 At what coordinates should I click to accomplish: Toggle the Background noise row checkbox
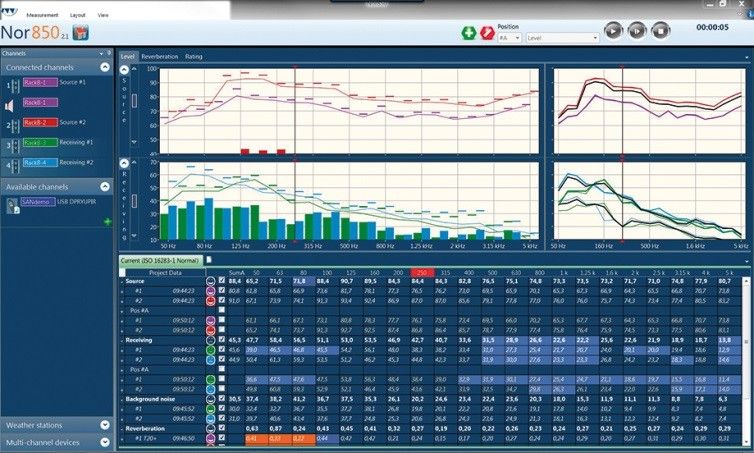[x=221, y=398]
